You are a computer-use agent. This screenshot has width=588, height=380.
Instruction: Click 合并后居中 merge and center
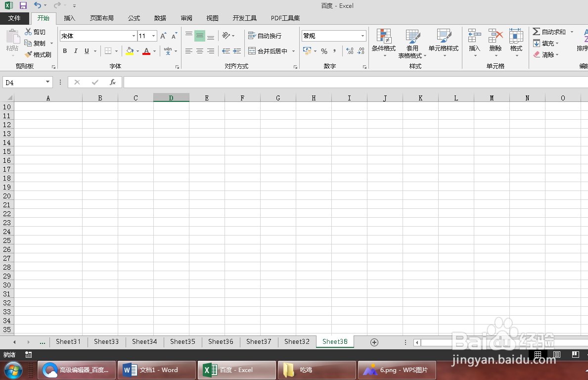click(268, 51)
